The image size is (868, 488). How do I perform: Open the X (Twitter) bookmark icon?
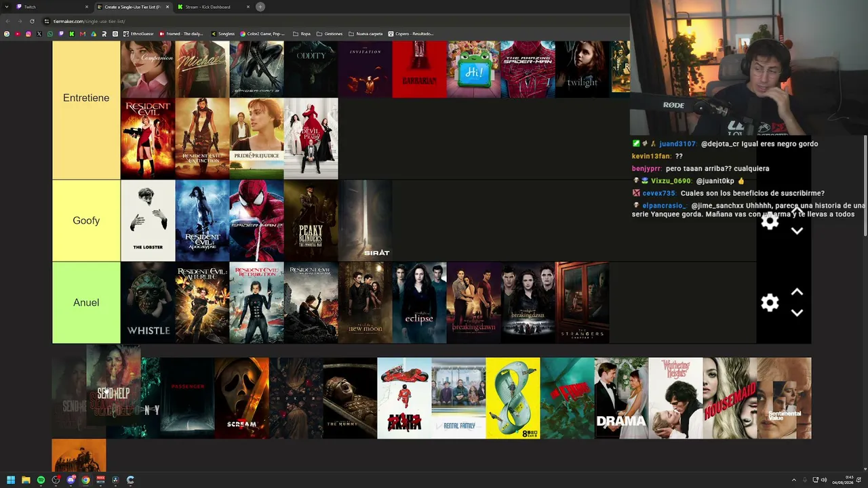[x=39, y=34]
